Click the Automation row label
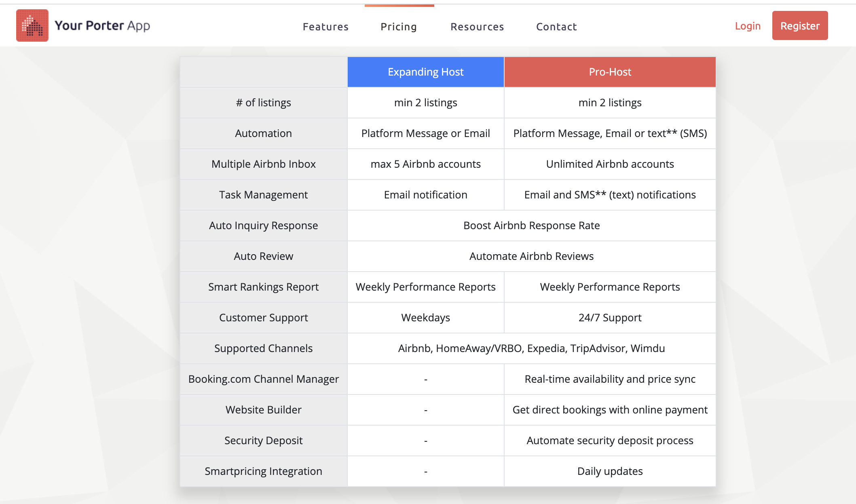 (x=264, y=133)
